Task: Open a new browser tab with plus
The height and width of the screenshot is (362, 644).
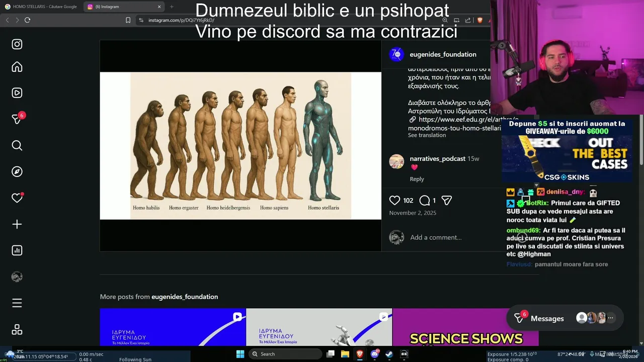Action: pos(172,7)
